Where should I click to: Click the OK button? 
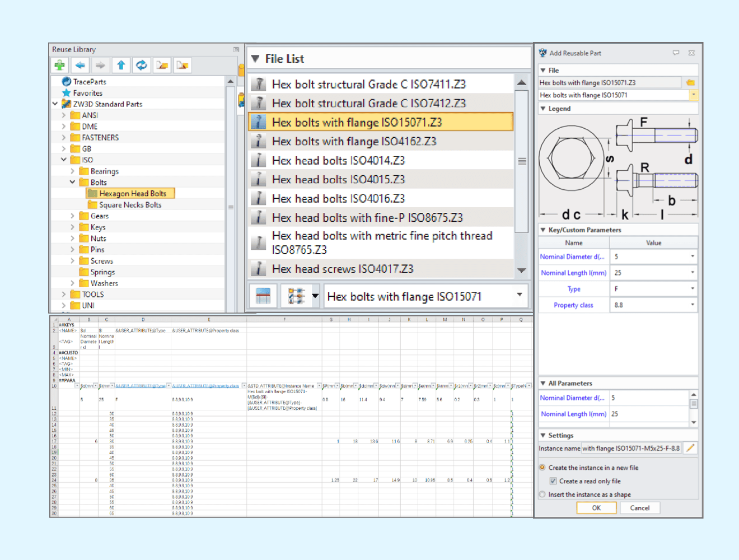(596, 508)
